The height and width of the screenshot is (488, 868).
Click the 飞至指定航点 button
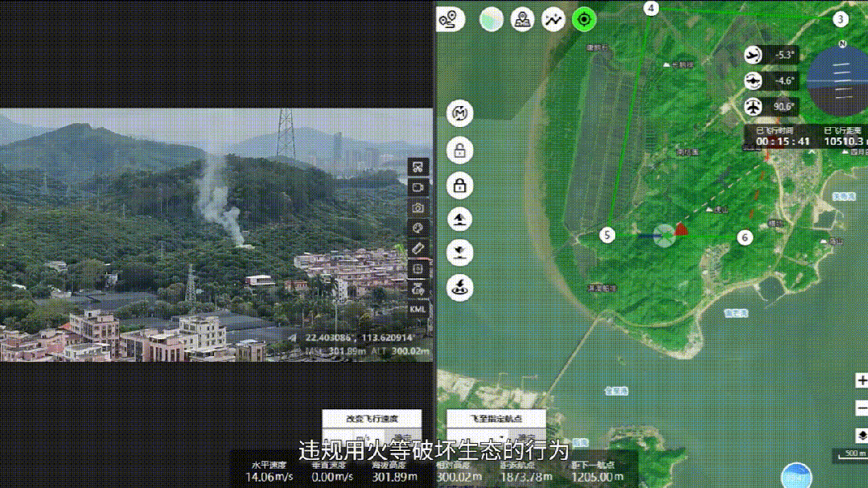click(x=496, y=419)
